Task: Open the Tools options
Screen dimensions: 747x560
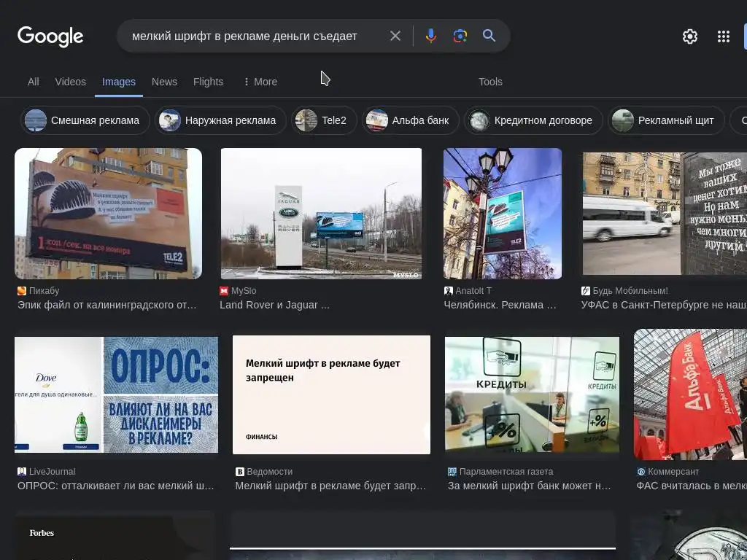Action: [x=490, y=82]
